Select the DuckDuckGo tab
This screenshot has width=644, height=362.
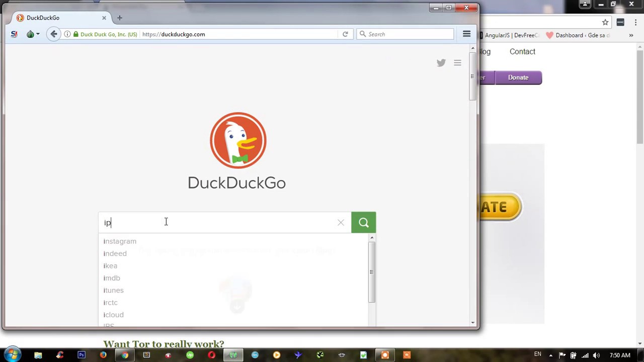[x=61, y=18]
